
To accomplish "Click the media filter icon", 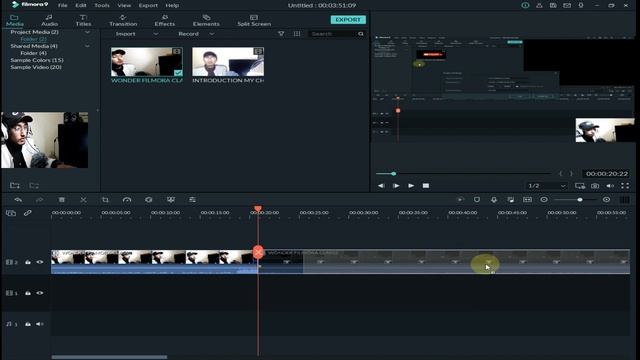I will [x=281, y=34].
